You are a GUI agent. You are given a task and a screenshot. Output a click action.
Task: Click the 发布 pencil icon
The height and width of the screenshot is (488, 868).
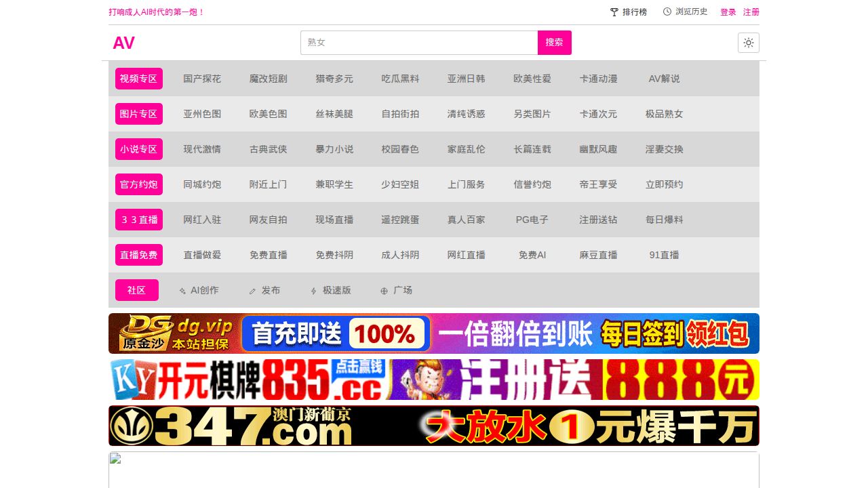click(x=253, y=291)
